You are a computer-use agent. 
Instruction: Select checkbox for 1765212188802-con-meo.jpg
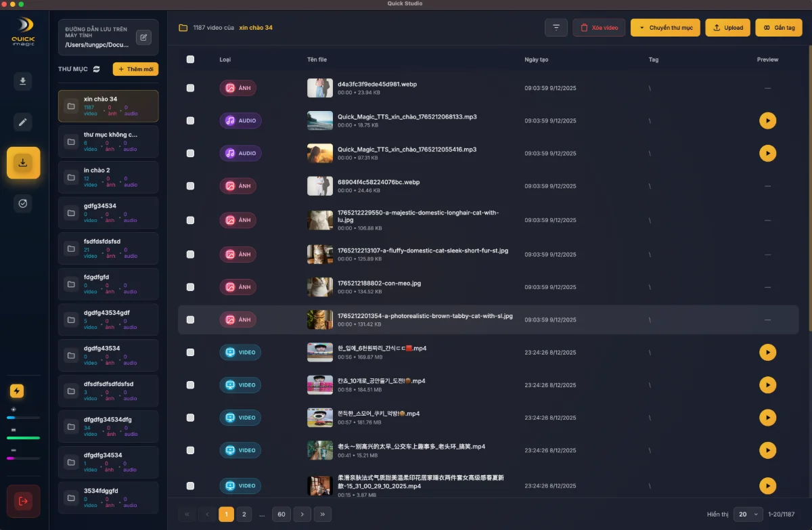[190, 287]
